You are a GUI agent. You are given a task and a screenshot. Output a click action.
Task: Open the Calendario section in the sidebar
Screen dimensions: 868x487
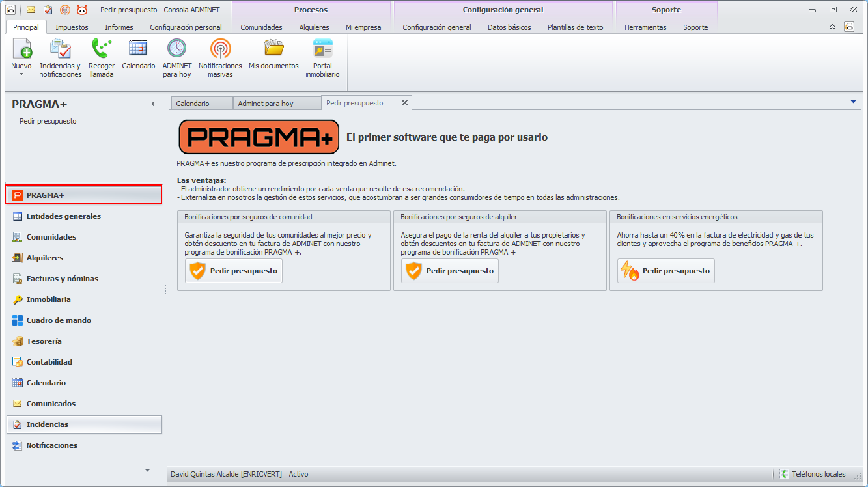[x=83, y=383]
